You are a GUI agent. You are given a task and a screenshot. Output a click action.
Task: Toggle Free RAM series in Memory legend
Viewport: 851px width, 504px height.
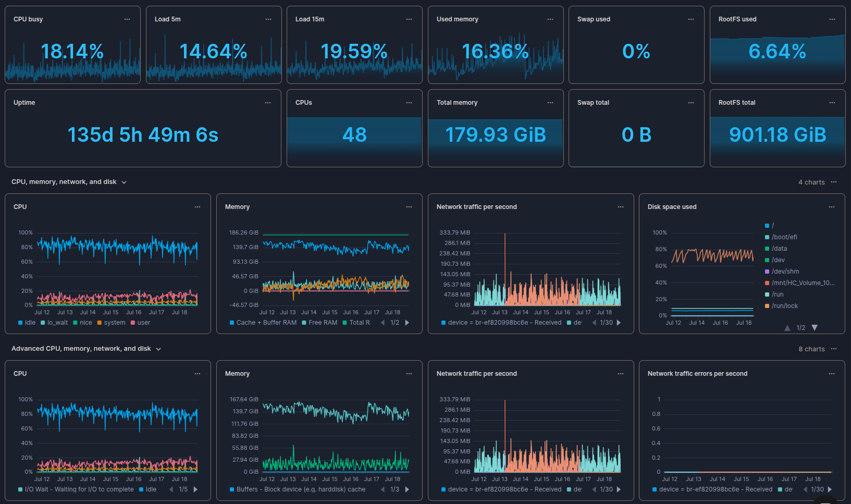point(322,323)
